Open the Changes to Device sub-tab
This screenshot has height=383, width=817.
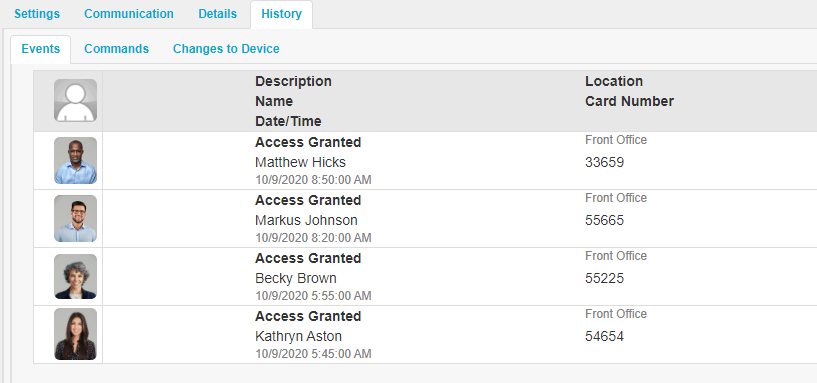226,49
